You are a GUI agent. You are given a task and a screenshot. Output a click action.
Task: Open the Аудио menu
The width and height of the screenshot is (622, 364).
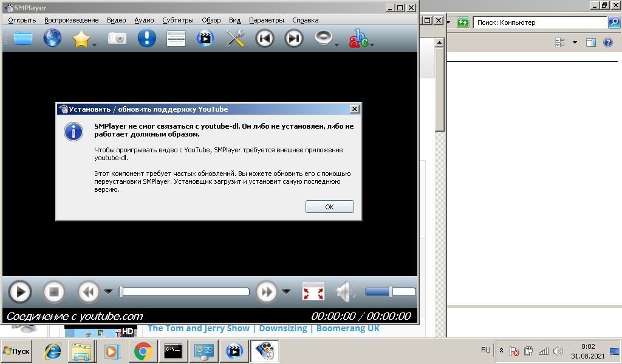pyautogui.click(x=144, y=20)
